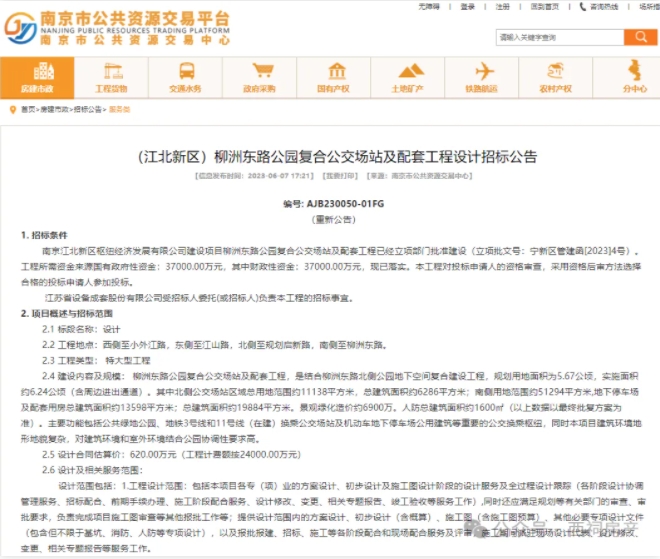Open the 铁路航运 airplane icon

pos(483,77)
